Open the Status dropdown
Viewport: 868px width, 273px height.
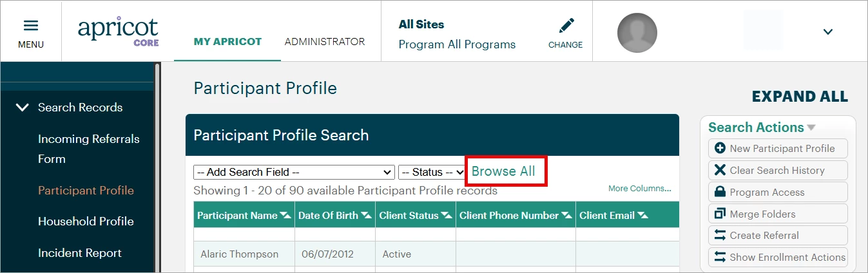(x=432, y=173)
